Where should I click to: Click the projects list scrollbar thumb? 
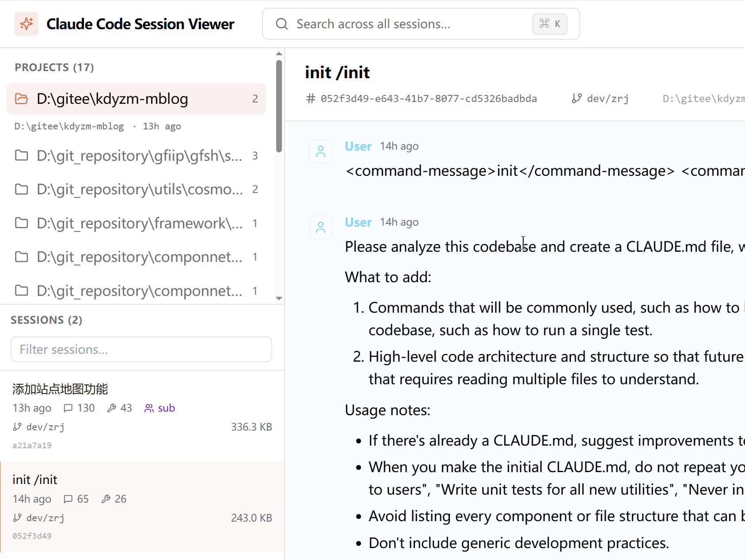(x=279, y=106)
